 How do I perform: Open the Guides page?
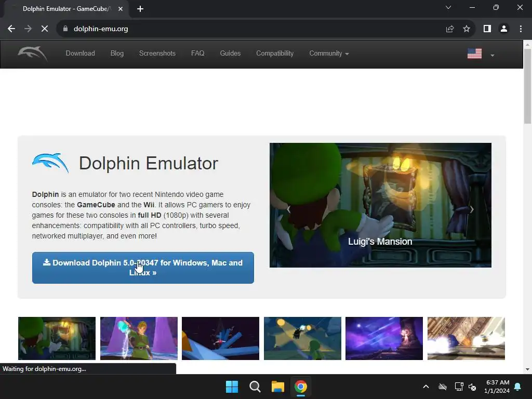[x=230, y=54]
